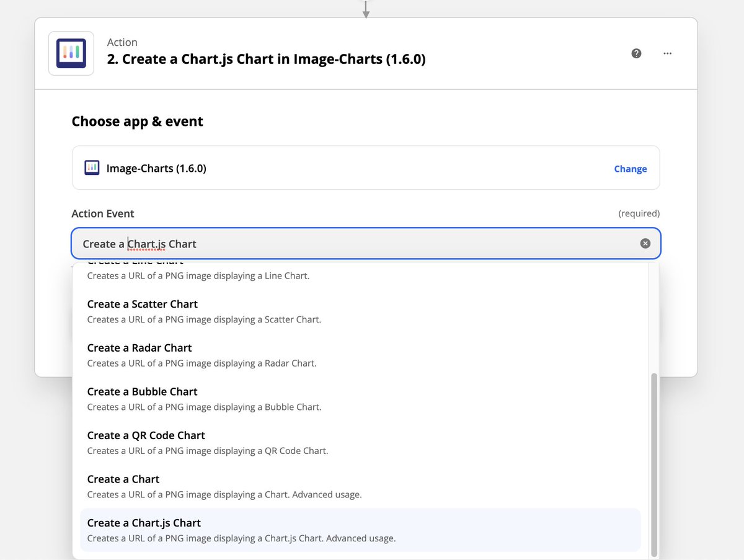Click into the Action Event search field
Viewport: 744px width, 560px height.
pyautogui.click(x=366, y=243)
